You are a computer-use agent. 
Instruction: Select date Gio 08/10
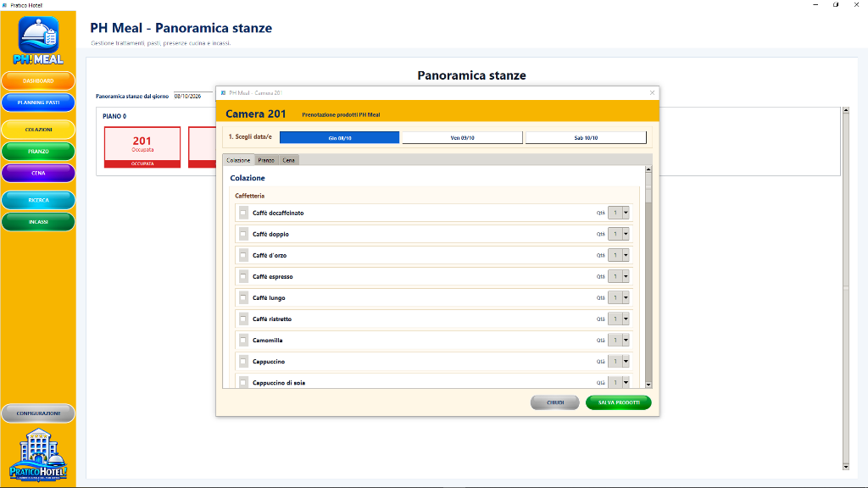[339, 138]
